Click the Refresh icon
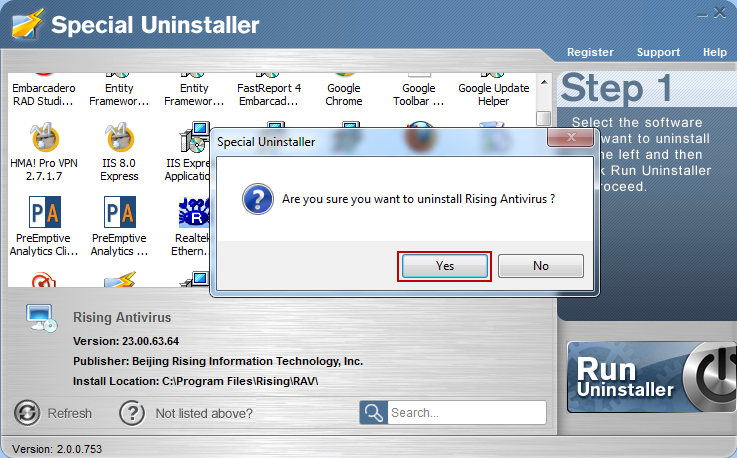 pyautogui.click(x=27, y=413)
